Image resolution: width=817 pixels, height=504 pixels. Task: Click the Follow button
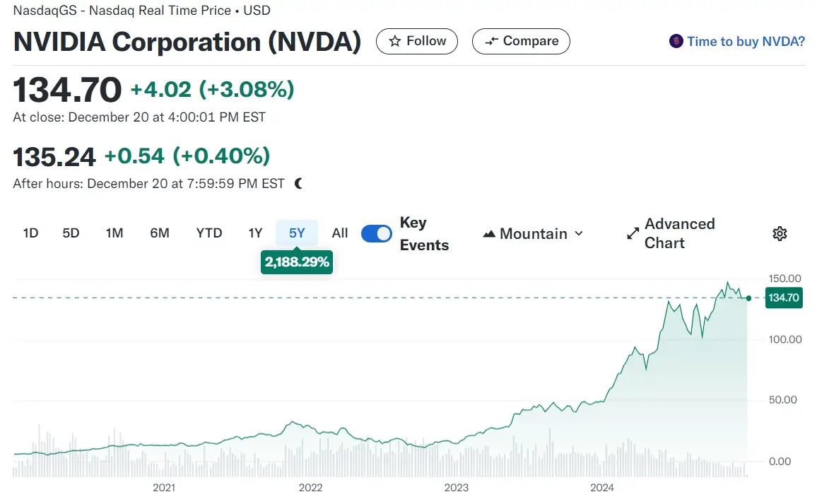tap(416, 41)
